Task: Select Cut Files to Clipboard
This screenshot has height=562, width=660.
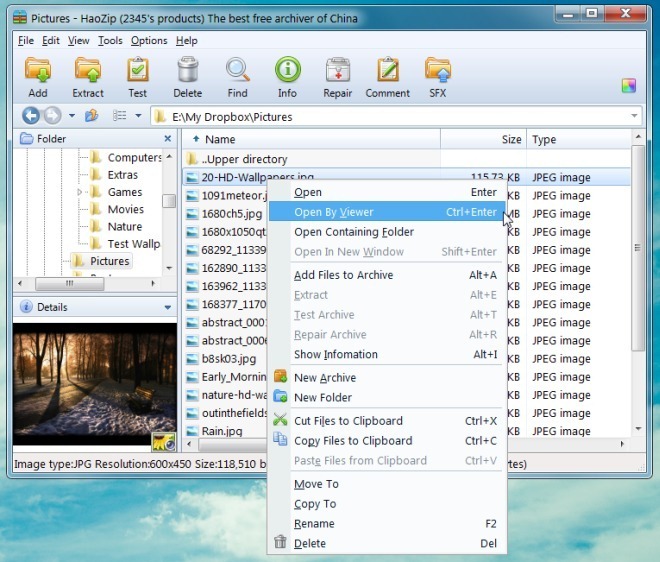Action: click(348, 421)
